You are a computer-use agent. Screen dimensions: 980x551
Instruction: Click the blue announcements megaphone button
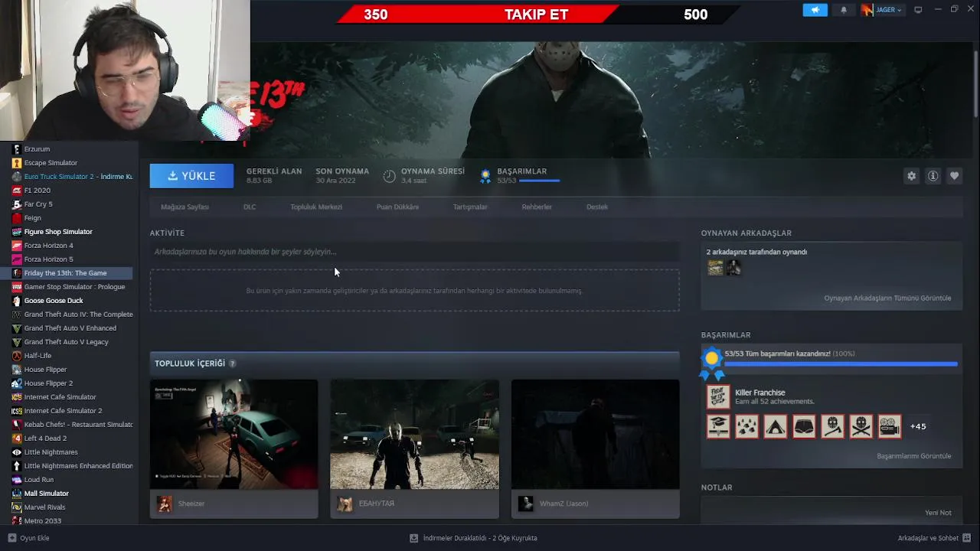815,10
